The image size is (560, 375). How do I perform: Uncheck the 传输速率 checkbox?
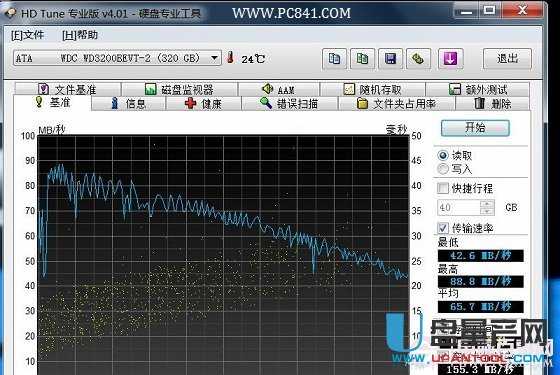[x=443, y=228]
